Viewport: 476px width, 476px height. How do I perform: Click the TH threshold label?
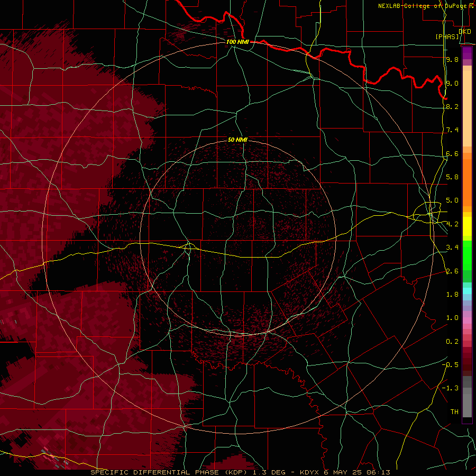click(454, 411)
